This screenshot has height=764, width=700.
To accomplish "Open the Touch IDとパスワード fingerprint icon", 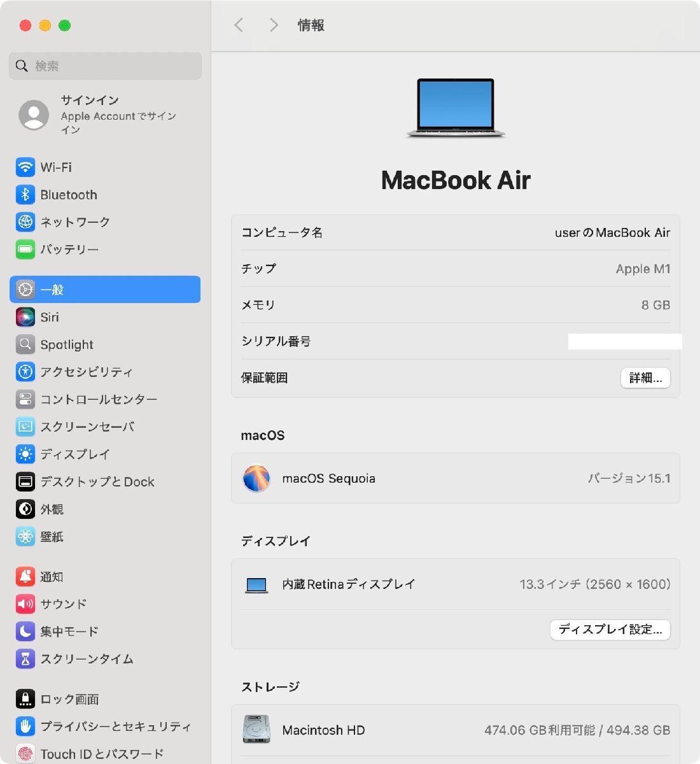I will click(x=25, y=754).
